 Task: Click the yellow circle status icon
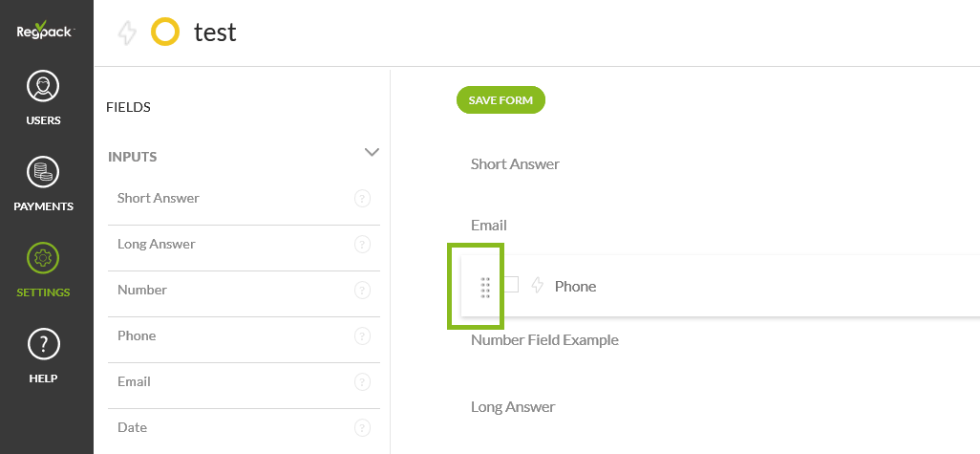coord(165,32)
